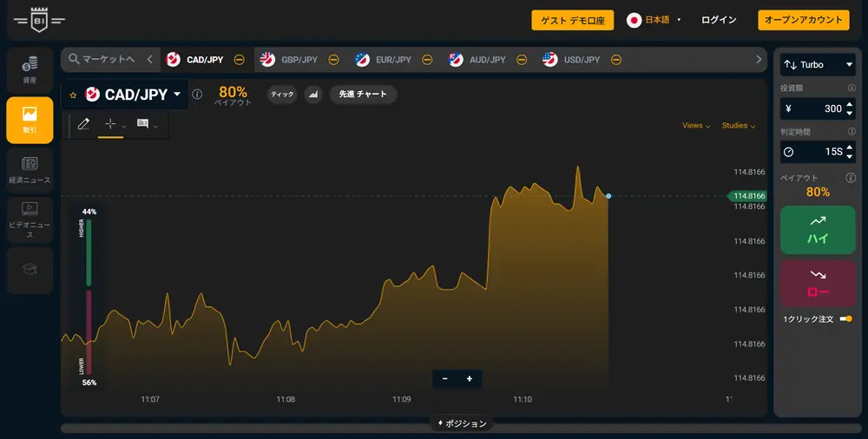868x439 pixels.
Task: Click the zoom out minus button on chart
Action: tap(445, 378)
